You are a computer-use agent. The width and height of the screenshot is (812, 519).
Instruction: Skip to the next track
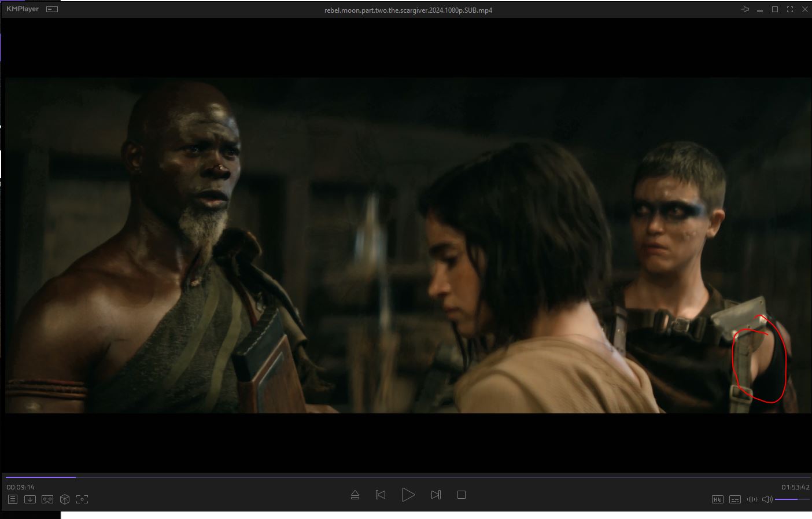pyautogui.click(x=436, y=495)
